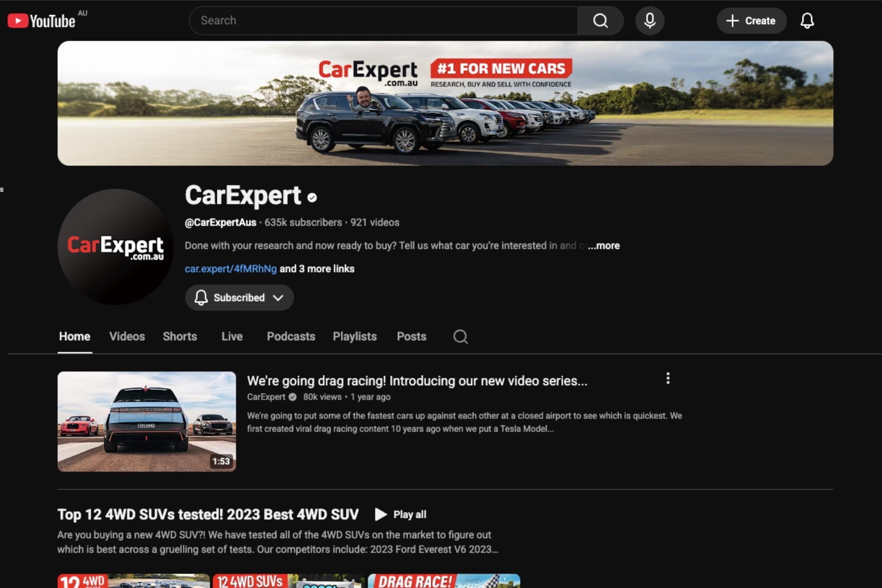This screenshot has height=588, width=882.
Task: Open three-dot menu for drag racing video
Action: tap(667, 378)
